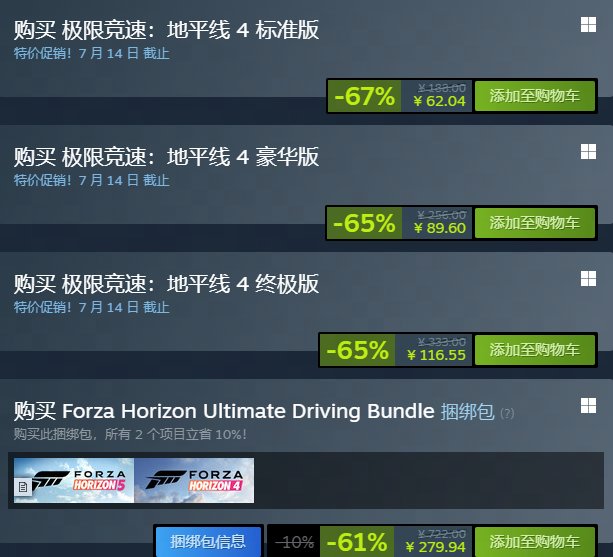Click the -67% discount badge

coord(364,96)
